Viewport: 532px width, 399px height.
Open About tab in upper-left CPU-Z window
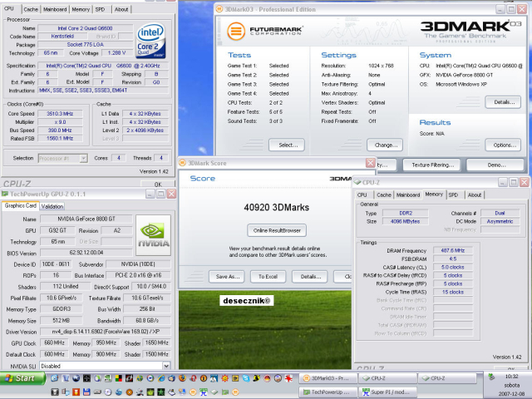(121, 9)
